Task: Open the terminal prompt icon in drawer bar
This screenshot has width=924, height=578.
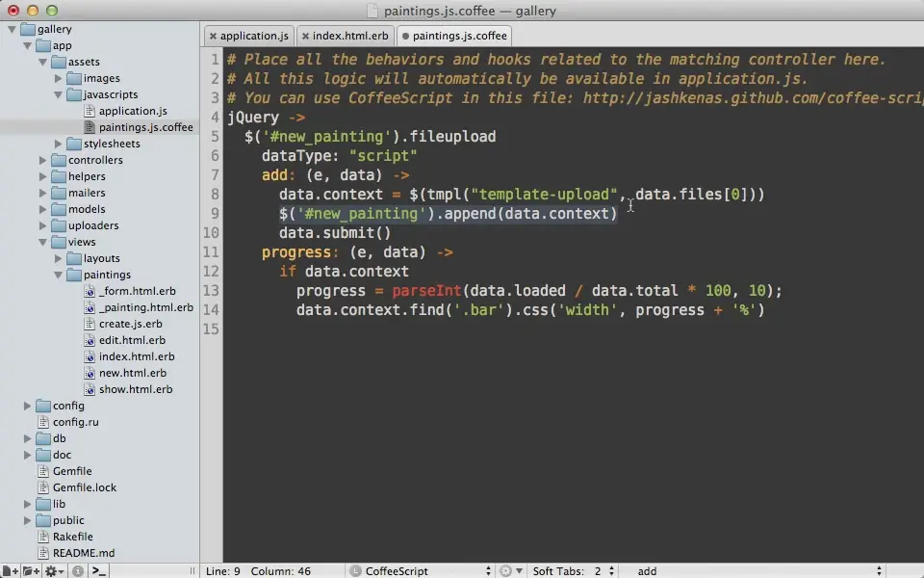Action: [99, 571]
